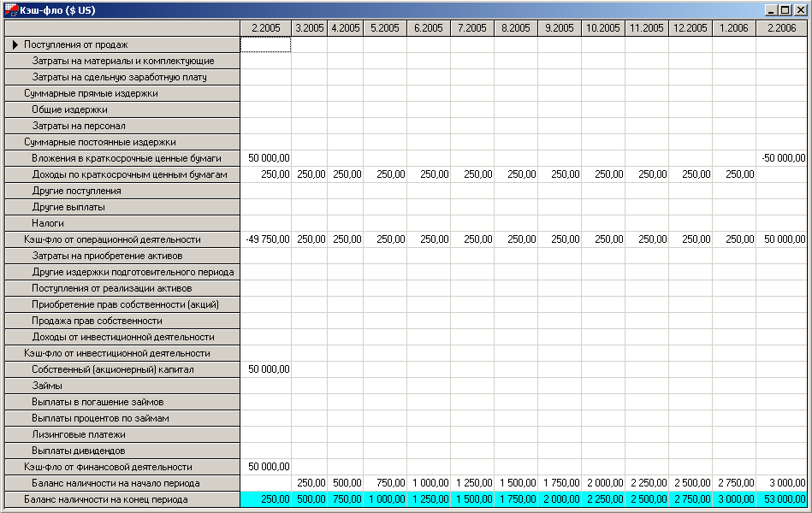Select the row 'Поступления от продаж'
This screenshot has width=812, height=513.
pyautogui.click(x=122, y=45)
